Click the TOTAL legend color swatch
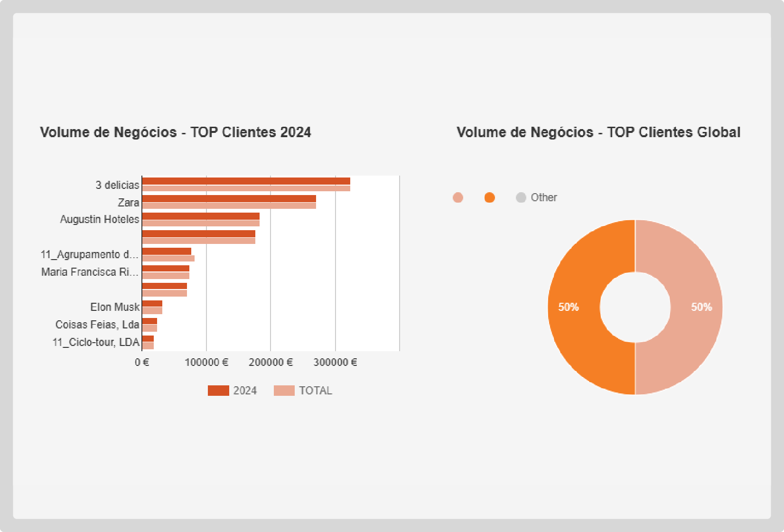Screen dimensions: 784x532 (284, 391)
